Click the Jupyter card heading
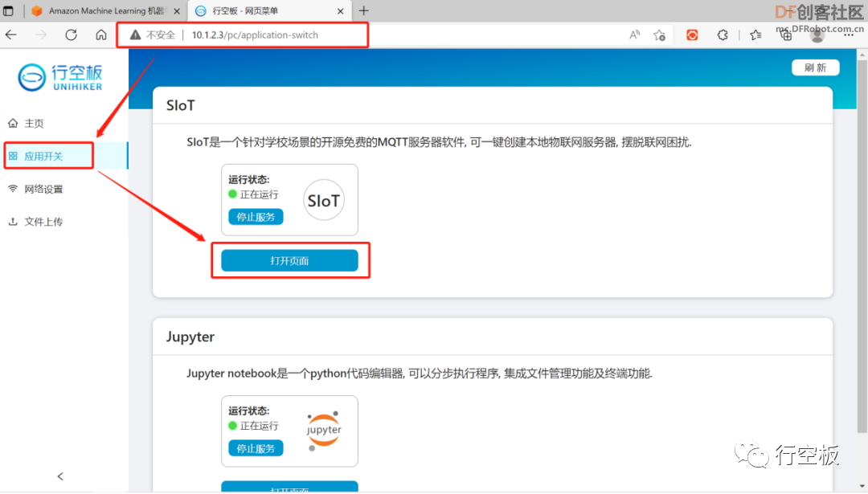The height and width of the screenshot is (494, 868). 190,337
